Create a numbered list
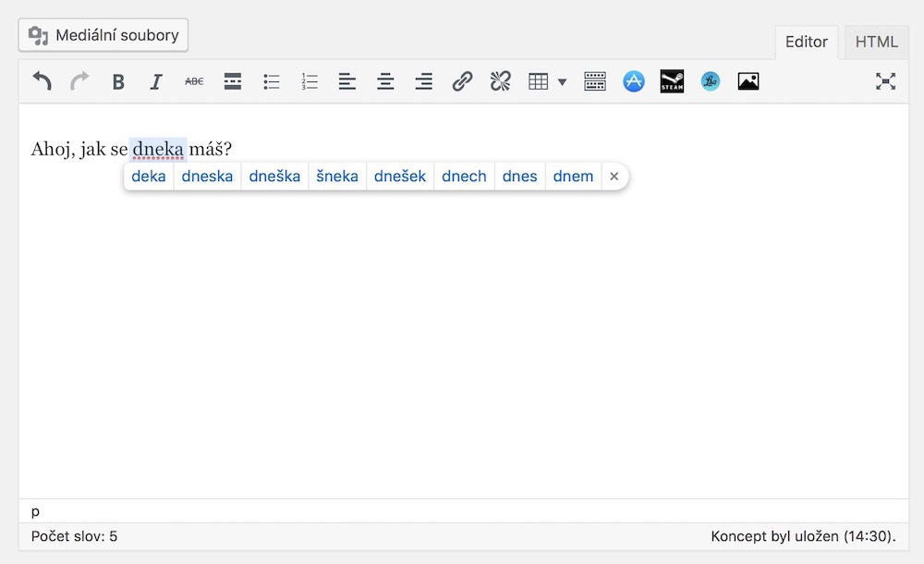 click(310, 82)
